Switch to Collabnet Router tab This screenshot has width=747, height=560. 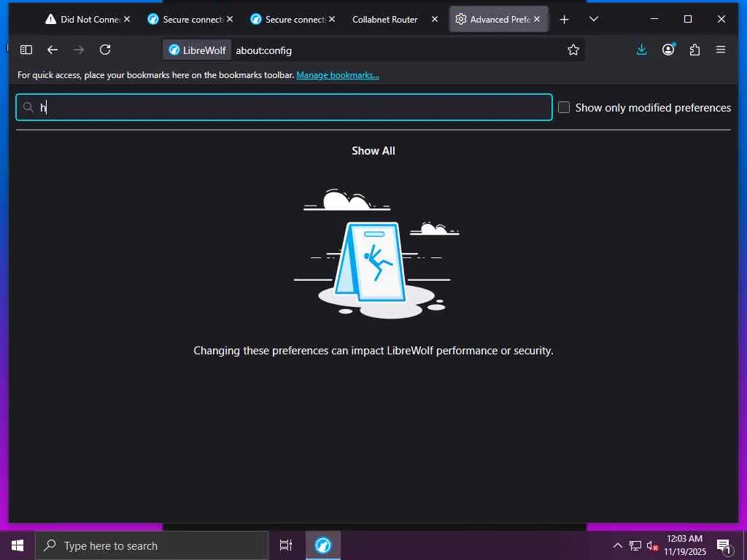coord(385,19)
